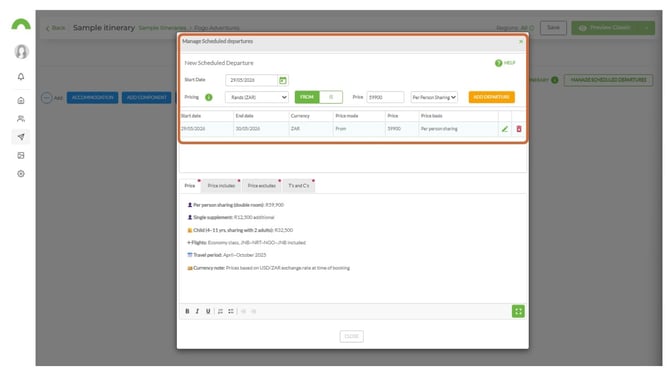Viewport: 670px width, 383px height.
Task: Open the settings gear icon in the sidebar
Action: 21,174
